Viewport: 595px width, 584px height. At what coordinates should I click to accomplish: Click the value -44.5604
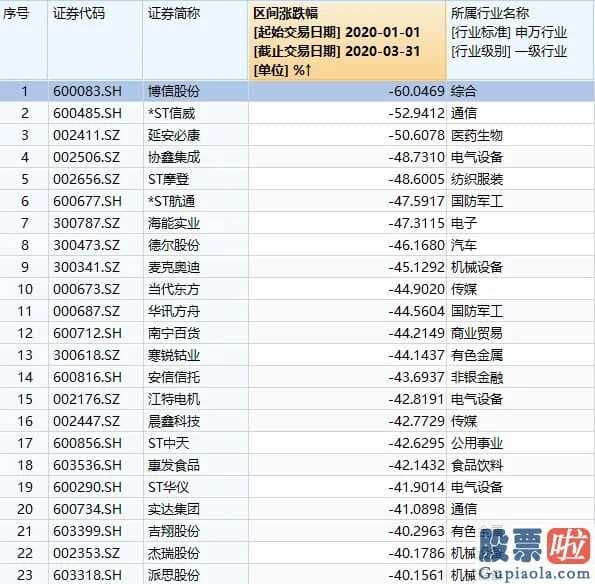click(x=416, y=312)
